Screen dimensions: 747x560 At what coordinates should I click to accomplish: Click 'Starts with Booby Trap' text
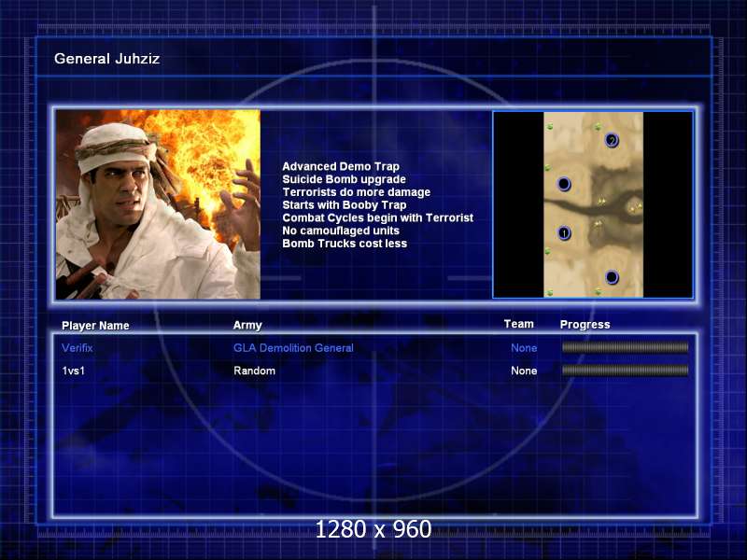tap(345, 204)
